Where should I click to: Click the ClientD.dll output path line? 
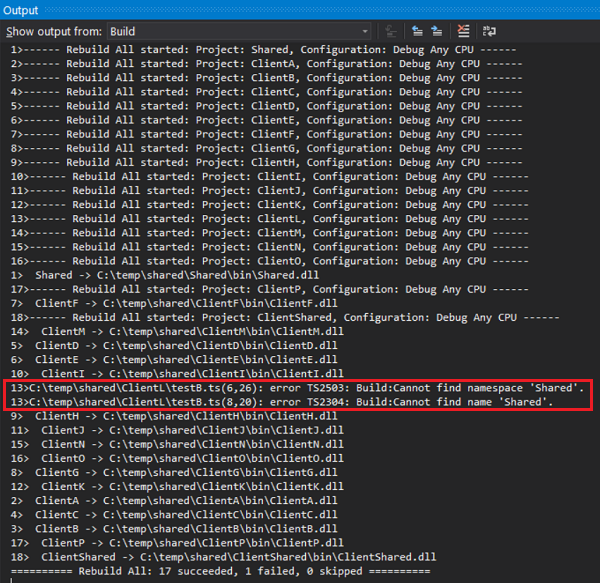coord(174,346)
